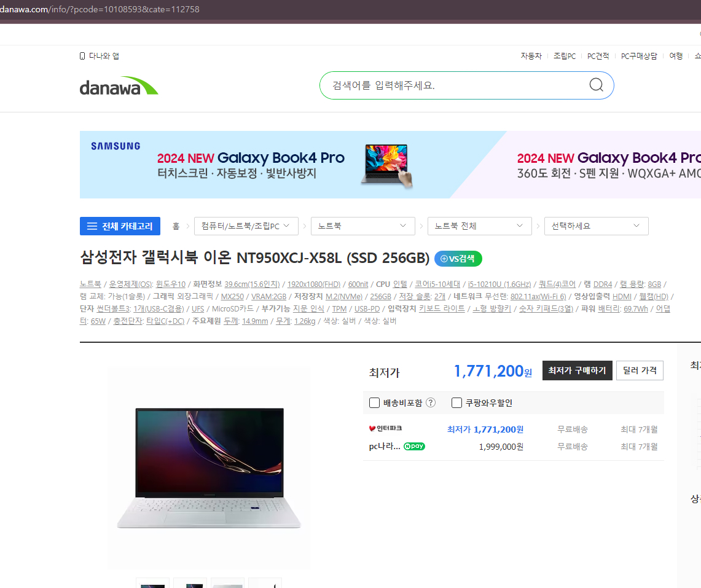This screenshot has height=588, width=701.
Task: Open the 전체 카테고리 menu
Action: [x=120, y=226]
